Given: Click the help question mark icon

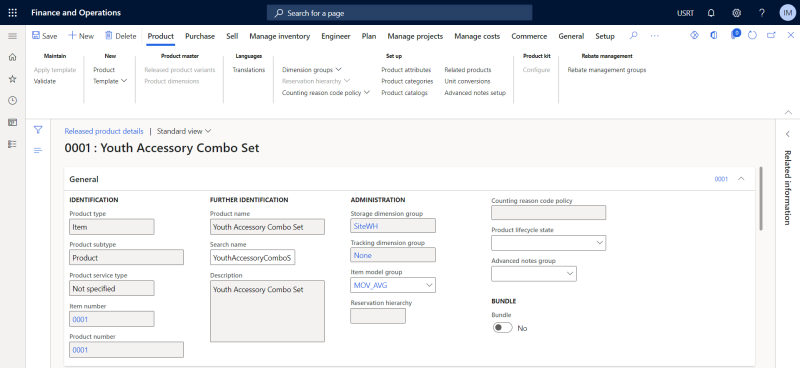Looking at the screenshot, I should tap(762, 13).
